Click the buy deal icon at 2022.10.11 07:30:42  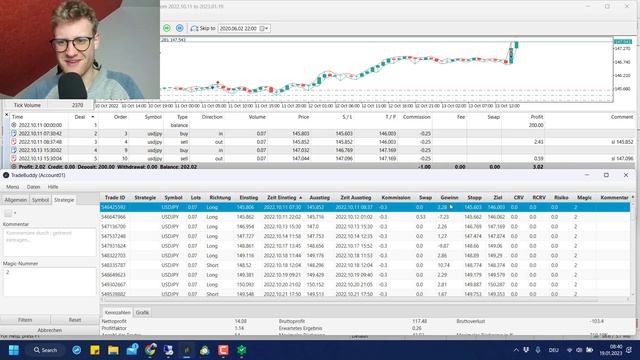(x=13, y=133)
